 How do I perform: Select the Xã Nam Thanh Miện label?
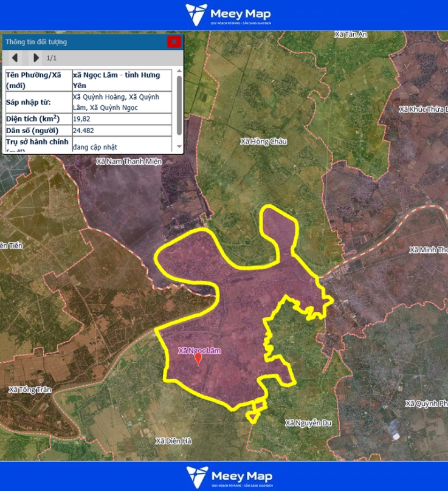pyautogui.click(x=129, y=162)
